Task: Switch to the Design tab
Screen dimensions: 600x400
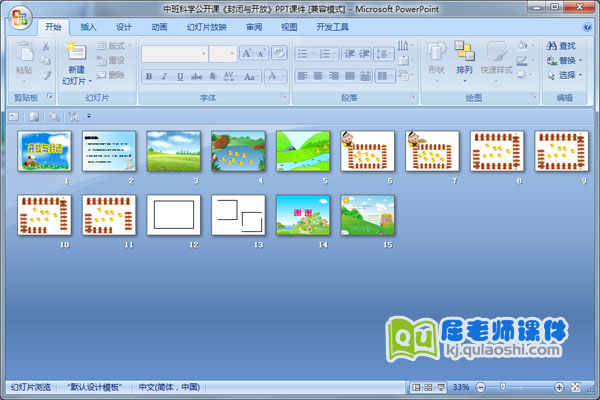Action: pyautogui.click(x=124, y=27)
